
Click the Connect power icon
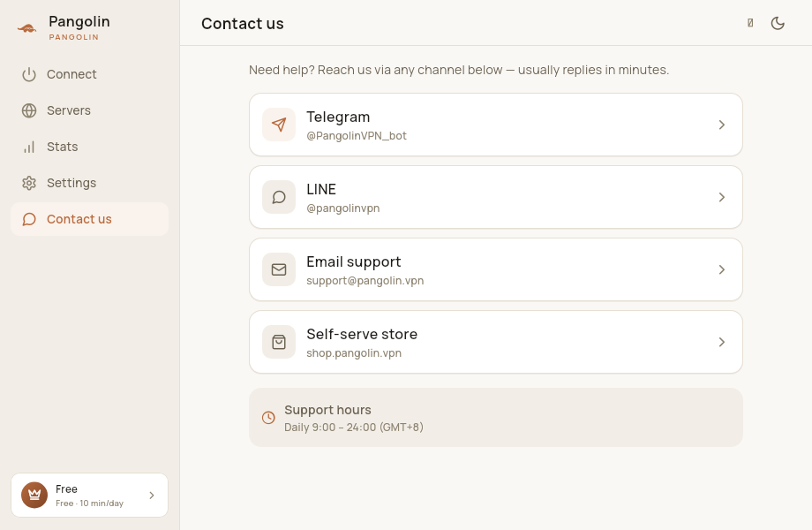pos(29,74)
